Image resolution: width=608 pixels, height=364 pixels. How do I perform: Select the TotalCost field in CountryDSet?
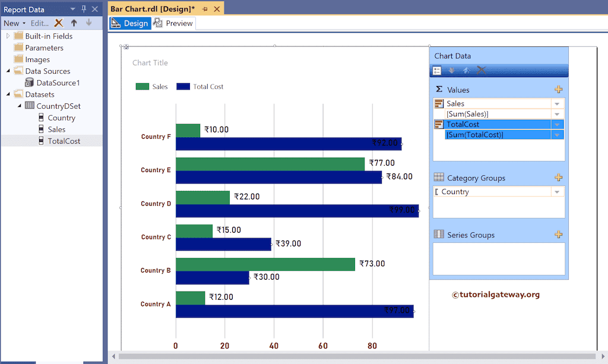[64, 141]
